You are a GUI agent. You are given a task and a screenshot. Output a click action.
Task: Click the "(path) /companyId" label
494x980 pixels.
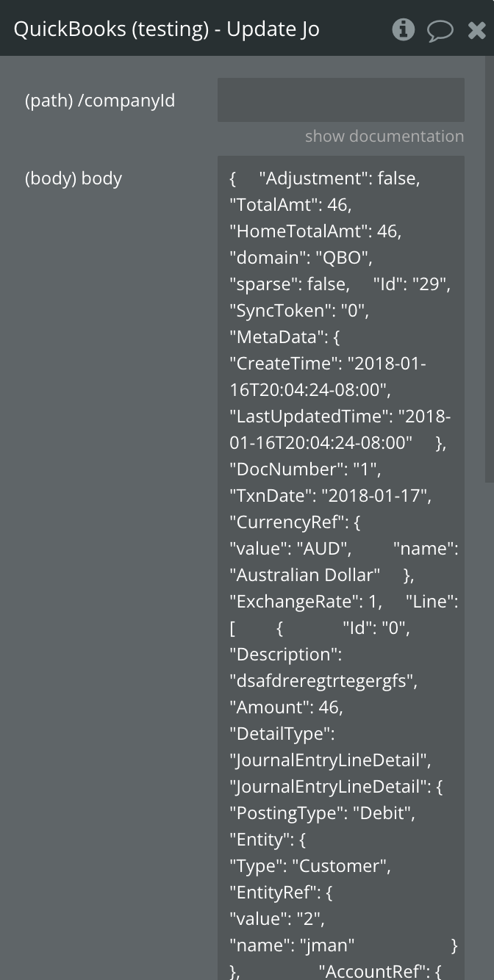100,101
